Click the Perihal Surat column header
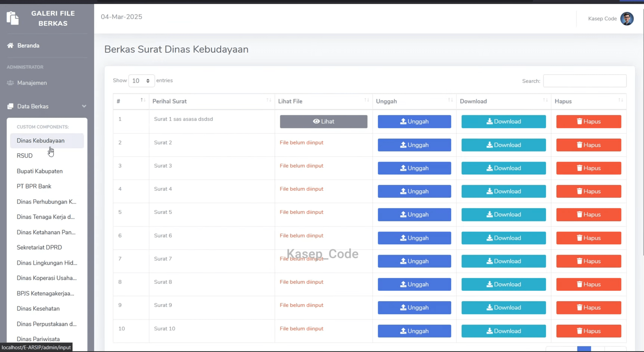The width and height of the screenshot is (644, 352). [x=212, y=101]
